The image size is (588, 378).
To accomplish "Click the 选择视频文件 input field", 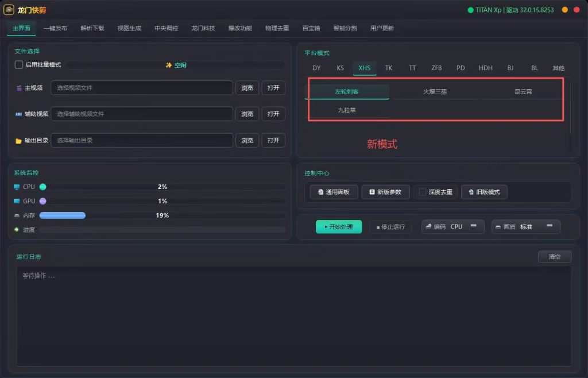I will pos(142,88).
